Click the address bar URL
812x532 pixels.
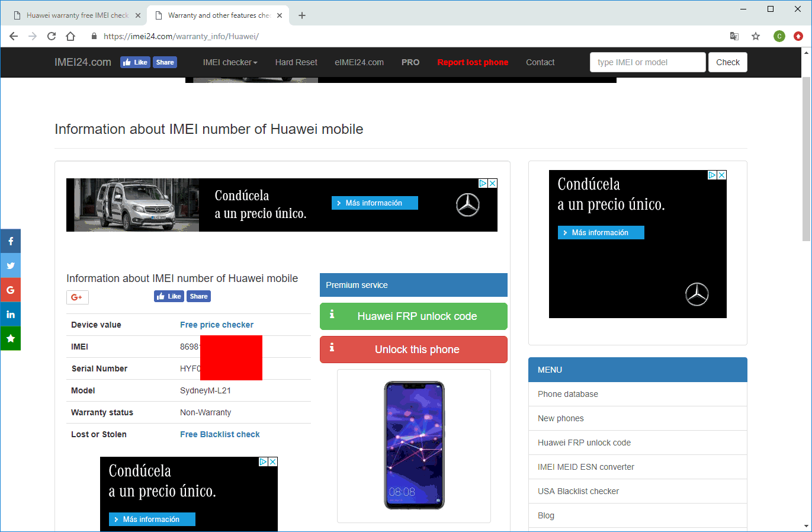tap(181, 36)
